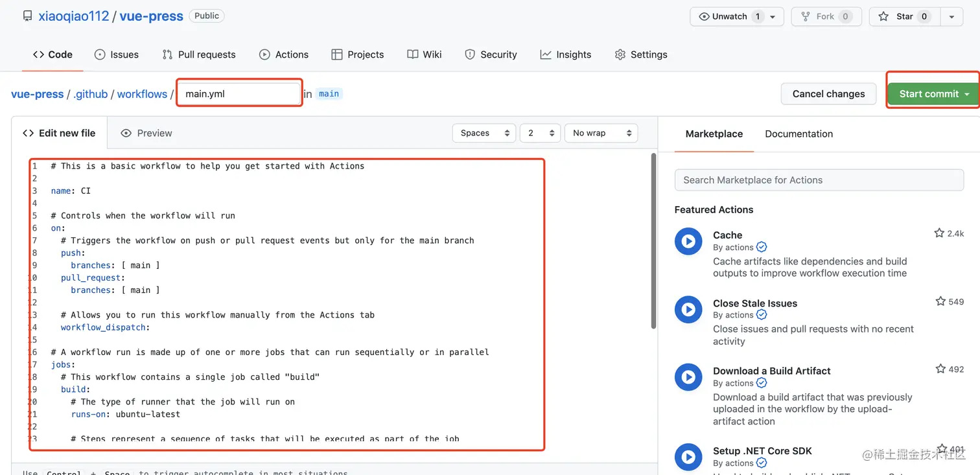Screen dimensions: 980x475
Task: Click the verified badge next to Cache
Action: click(762, 247)
